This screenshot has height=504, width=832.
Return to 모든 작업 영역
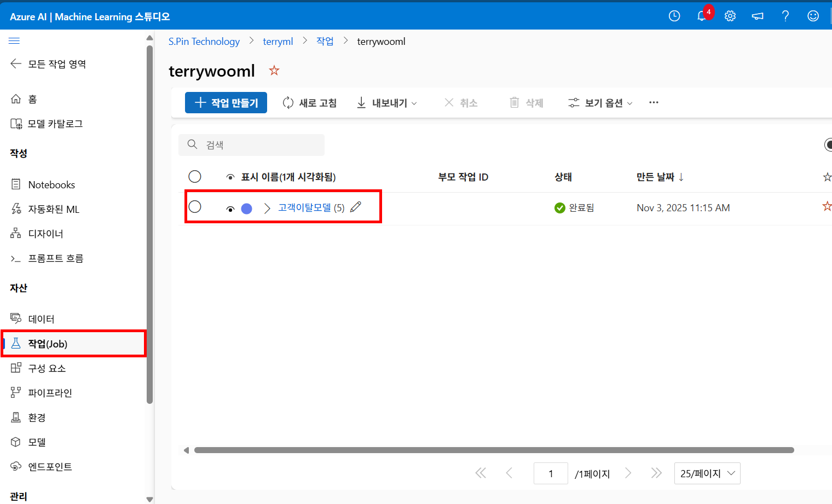click(x=48, y=64)
